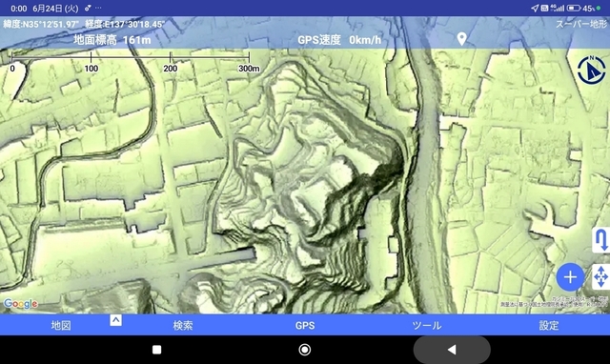Tap the north compass icon
The width and height of the screenshot is (610, 364).
click(x=591, y=71)
